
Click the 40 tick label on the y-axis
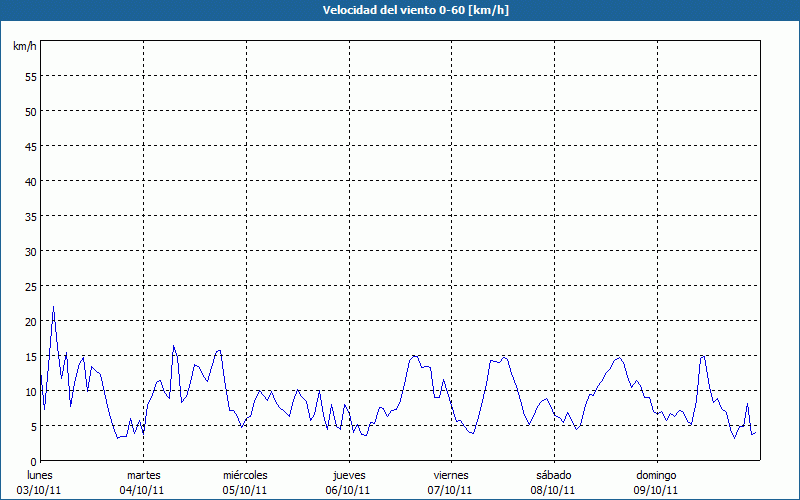point(30,181)
